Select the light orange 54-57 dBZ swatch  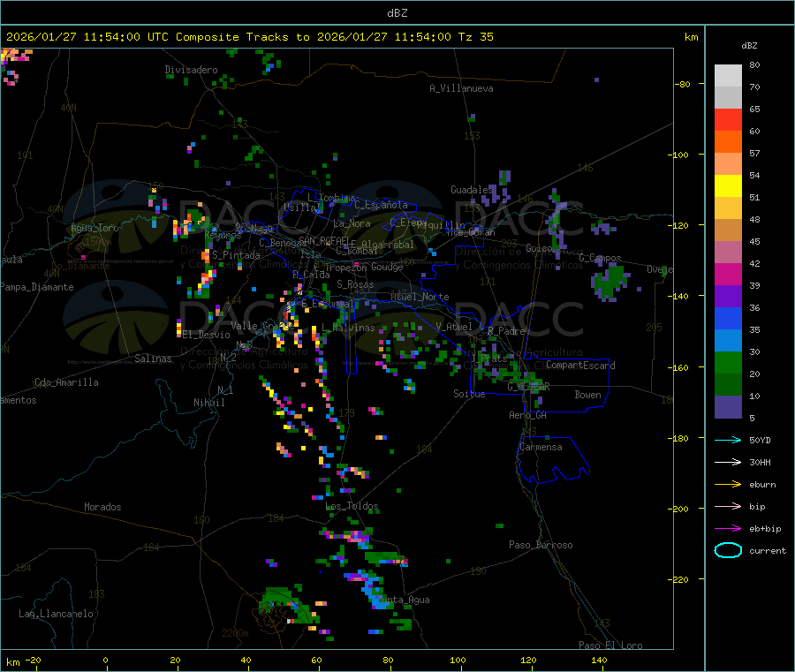[x=728, y=163]
